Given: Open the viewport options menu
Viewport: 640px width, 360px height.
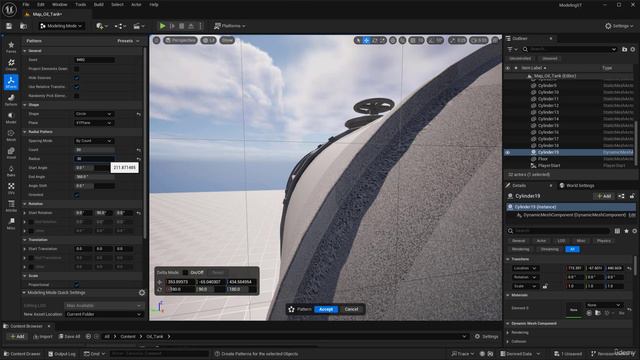Looking at the screenshot, I should (156, 40).
